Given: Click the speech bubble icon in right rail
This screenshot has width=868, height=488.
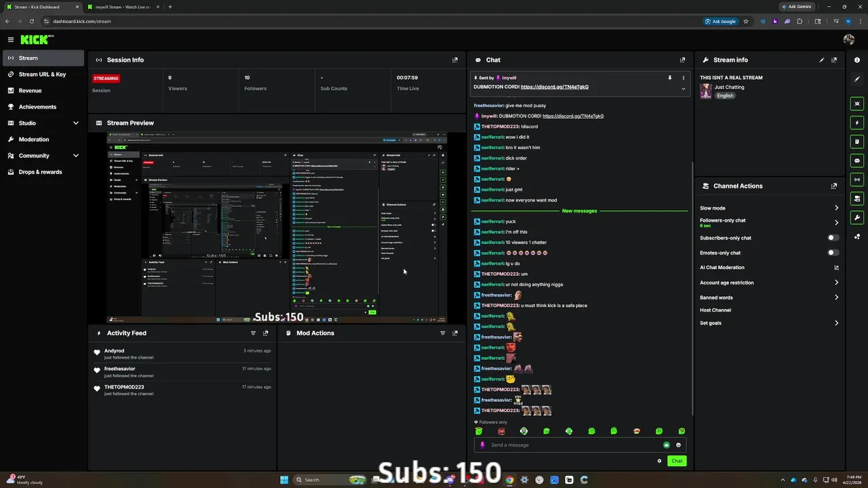Looking at the screenshot, I should pyautogui.click(x=857, y=161).
